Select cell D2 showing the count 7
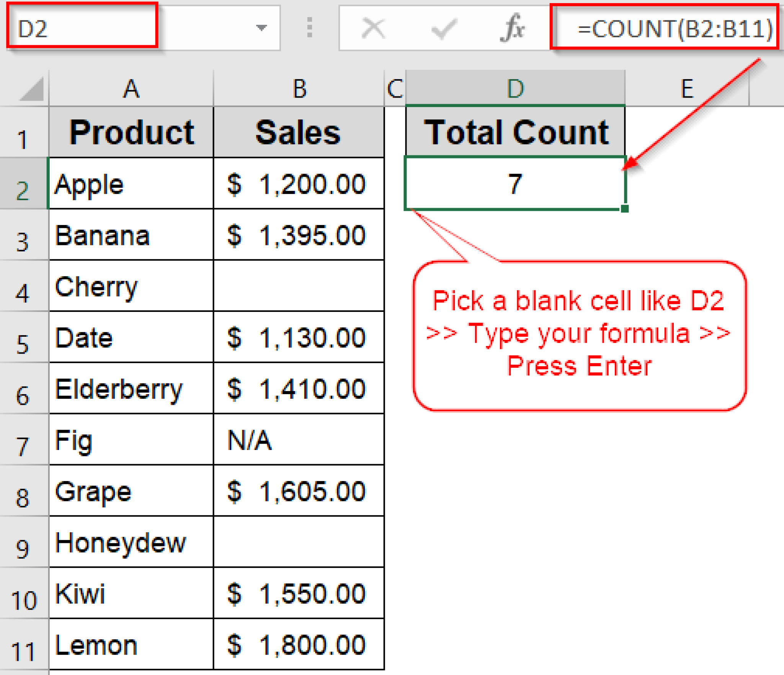This screenshot has width=784, height=675. coord(515,184)
